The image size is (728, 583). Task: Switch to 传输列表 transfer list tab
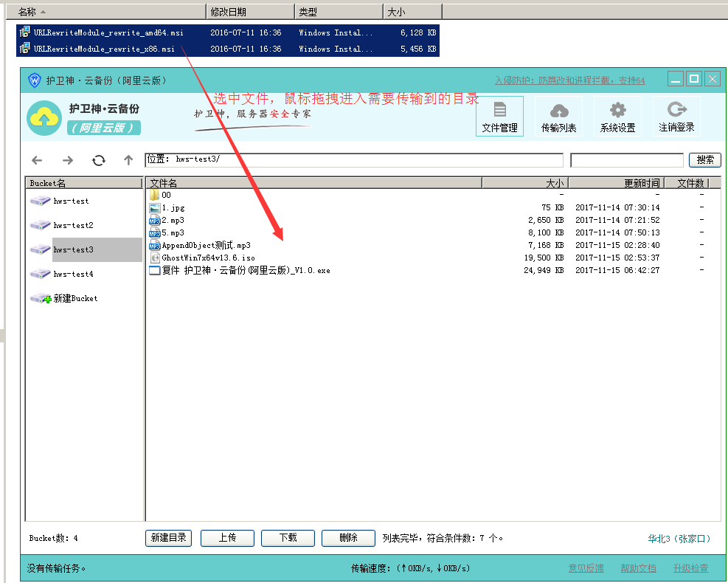click(558, 116)
